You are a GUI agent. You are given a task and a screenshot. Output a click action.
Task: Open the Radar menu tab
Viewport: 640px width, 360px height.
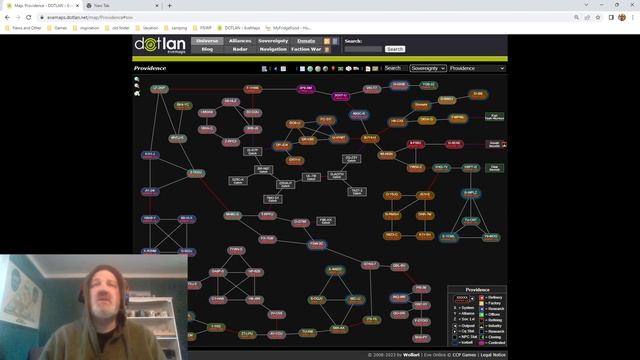pos(240,49)
